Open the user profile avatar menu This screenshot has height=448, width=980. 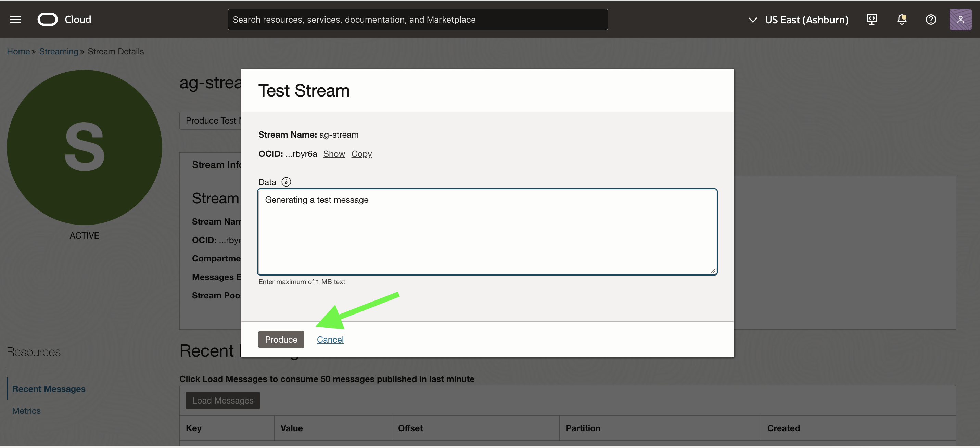click(x=960, y=20)
